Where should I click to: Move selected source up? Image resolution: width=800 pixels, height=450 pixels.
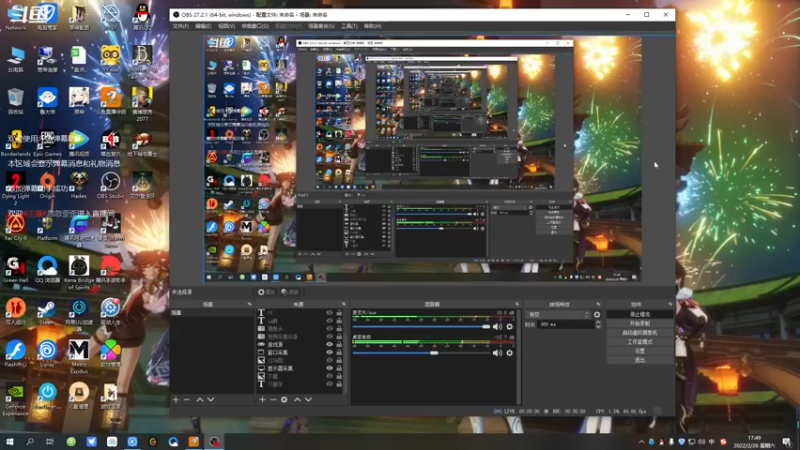(297, 399)
